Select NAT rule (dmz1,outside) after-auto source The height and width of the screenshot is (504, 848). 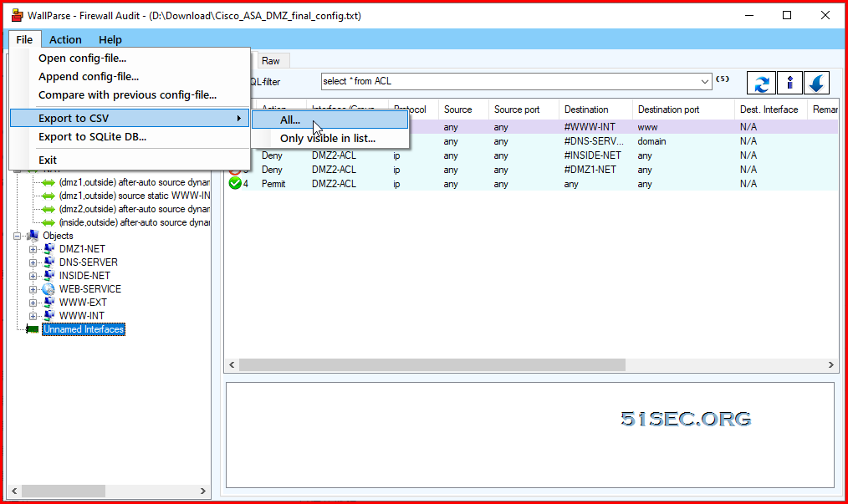pos(134,182)
